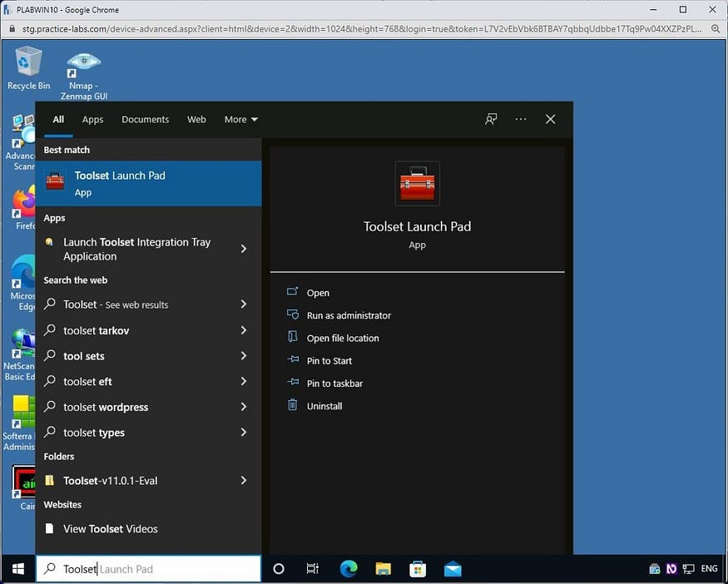Viewport: 728px width, 584px height.
Task: Select the All search tab
Action: (58, 119)
